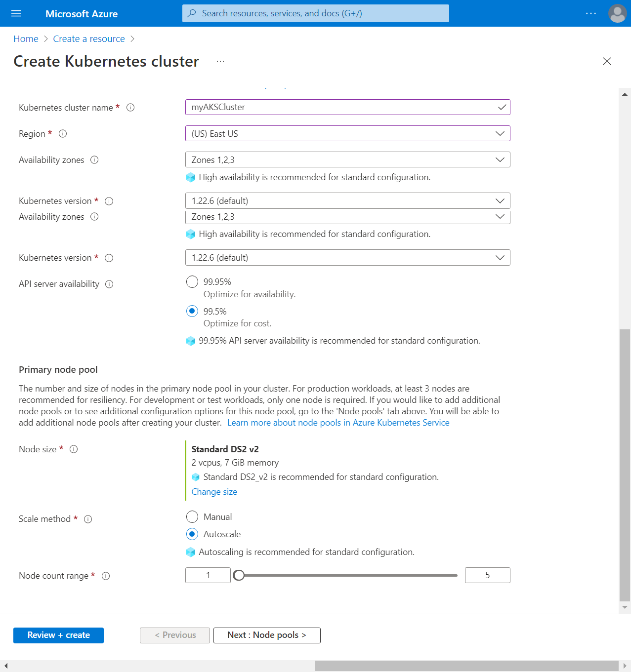Open the hamburger portal menu
631x672 pixels.
[16, 13]
